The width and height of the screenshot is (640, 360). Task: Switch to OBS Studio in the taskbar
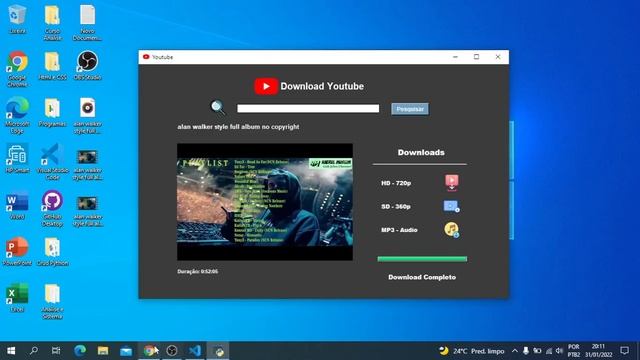coord(172,351)
